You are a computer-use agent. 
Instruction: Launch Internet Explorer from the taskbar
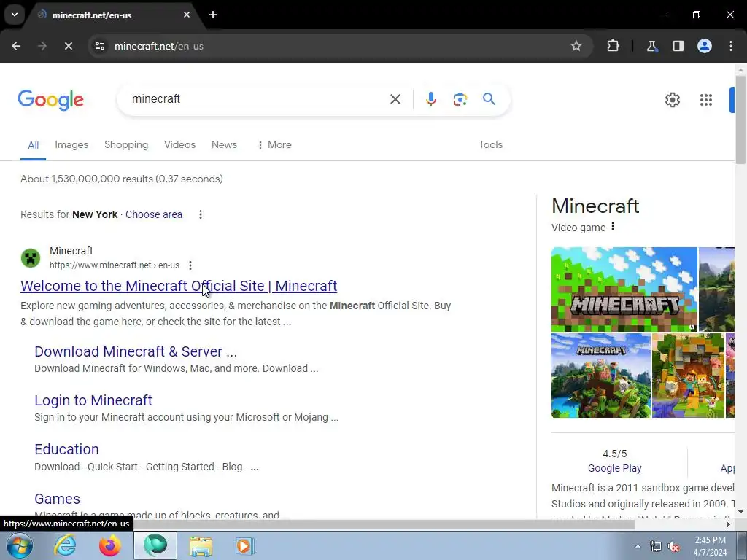point(65,545)
